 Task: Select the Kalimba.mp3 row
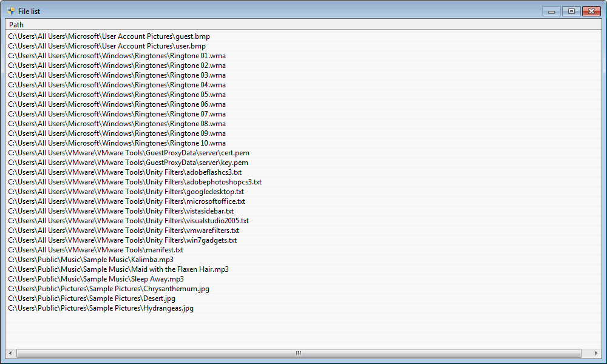point(303,259)
